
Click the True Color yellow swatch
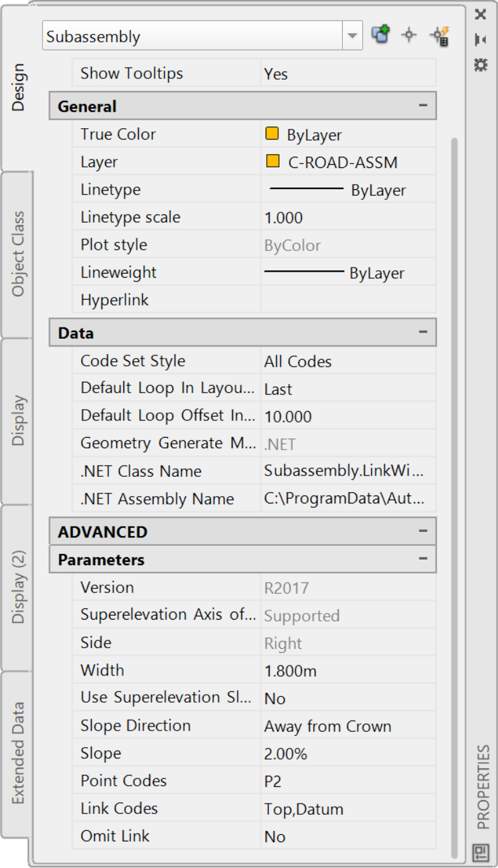[272, 134]
